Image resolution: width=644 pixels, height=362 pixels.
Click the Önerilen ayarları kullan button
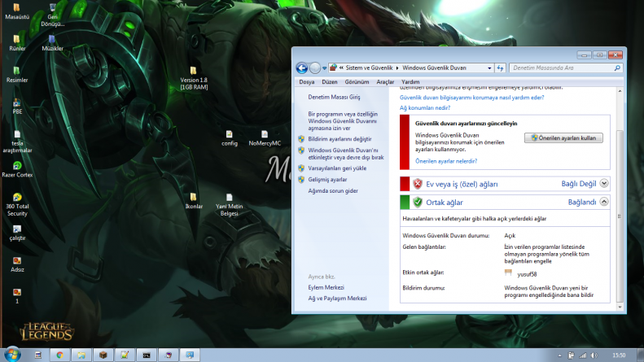563,138
